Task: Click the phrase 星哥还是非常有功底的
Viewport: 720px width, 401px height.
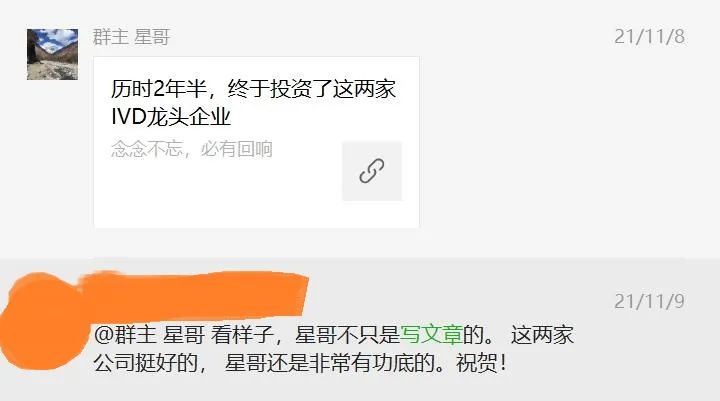Action: coord(329,363)
